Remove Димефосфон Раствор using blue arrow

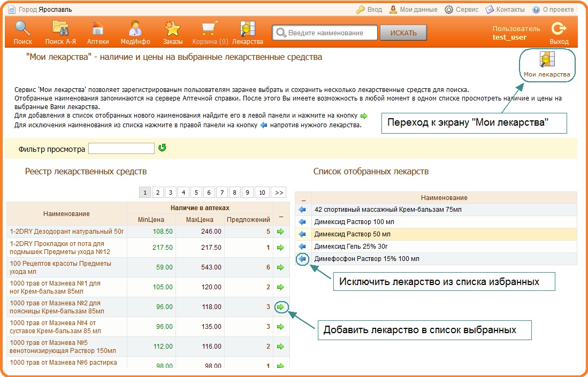(x=302, y=259)
